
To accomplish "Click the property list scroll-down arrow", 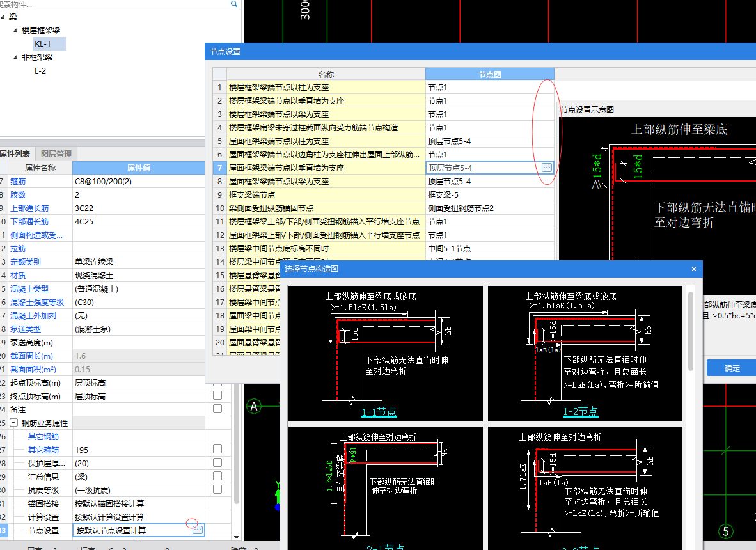I will coord(237,537).
